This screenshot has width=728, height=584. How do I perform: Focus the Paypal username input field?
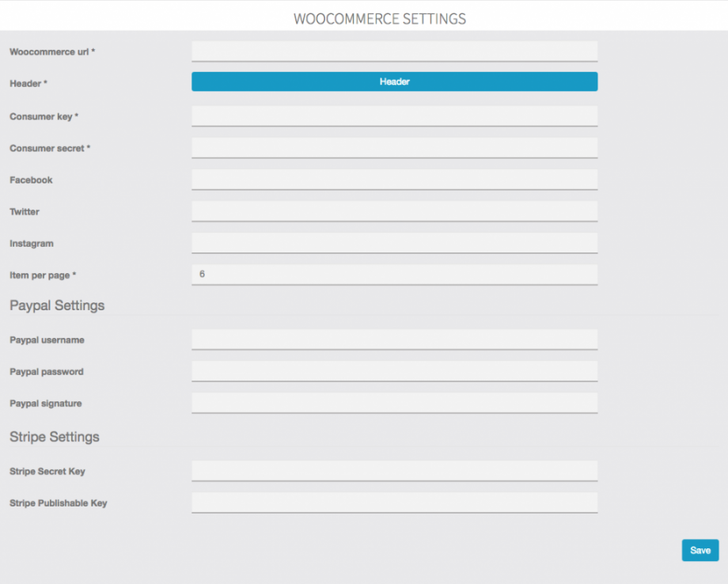394,339
